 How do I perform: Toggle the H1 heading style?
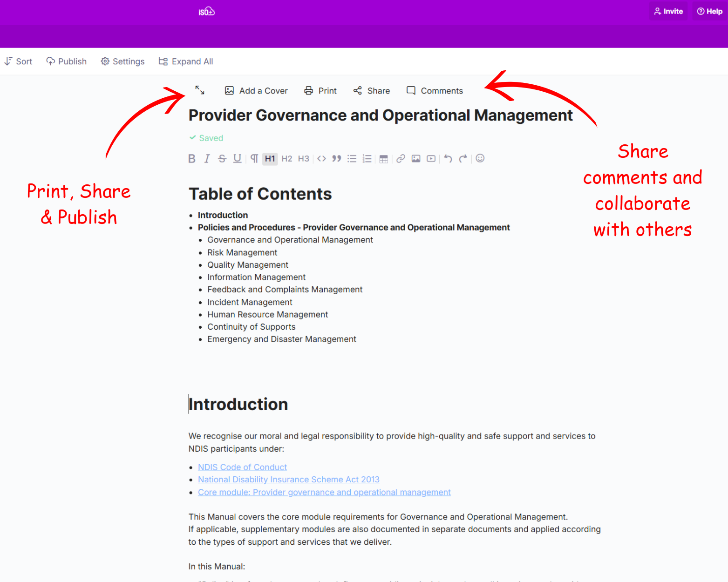(270, 159)
